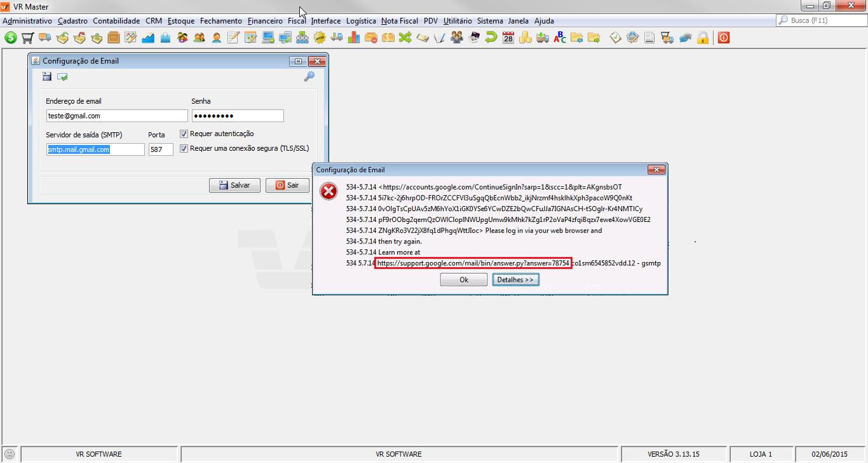Open the Financeiro menu
The height and width of the screenshot is (463, 868).
click(265, 21)
